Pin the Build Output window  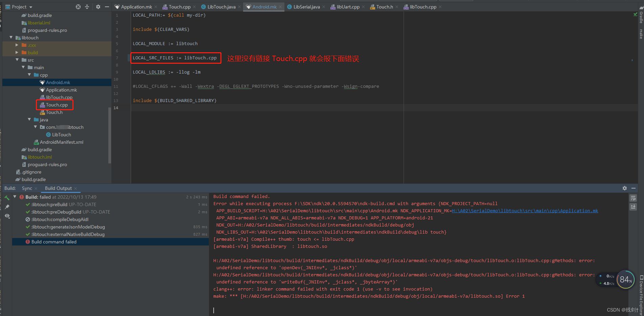point(7,206)
